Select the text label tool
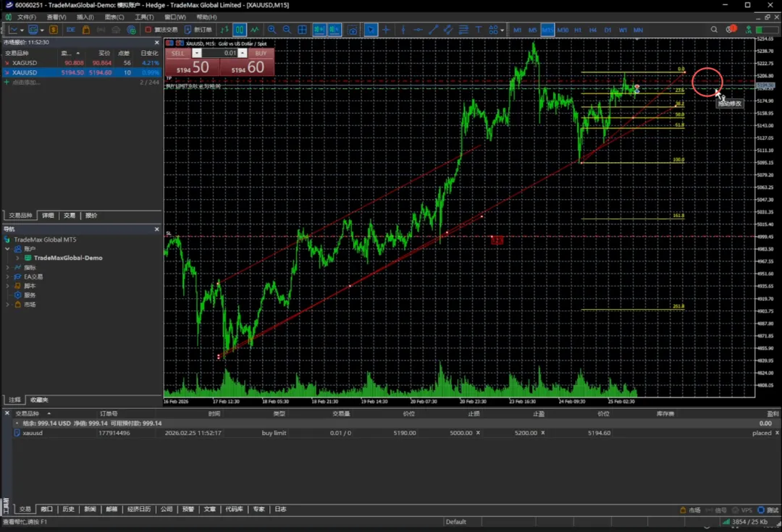 (x=479, y=30)
